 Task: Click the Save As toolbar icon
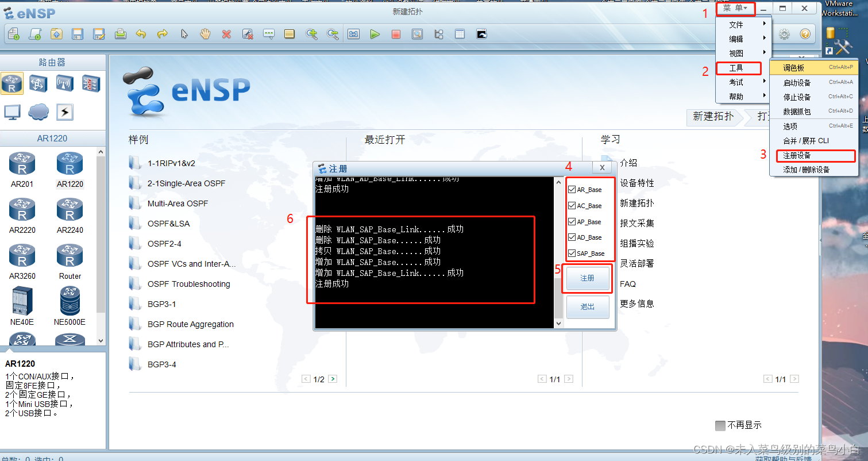[x=99, y=34]
